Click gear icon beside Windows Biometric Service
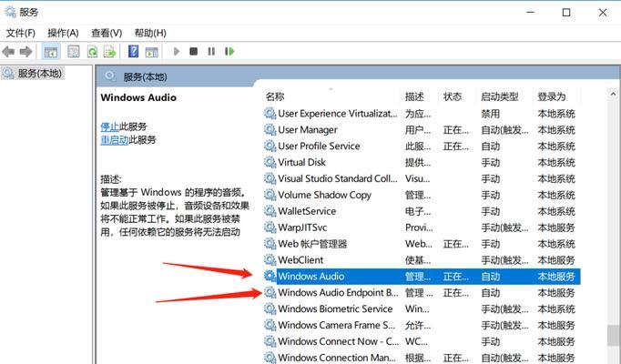The height and width of the screenshot is (364, 621). (270, 308)
